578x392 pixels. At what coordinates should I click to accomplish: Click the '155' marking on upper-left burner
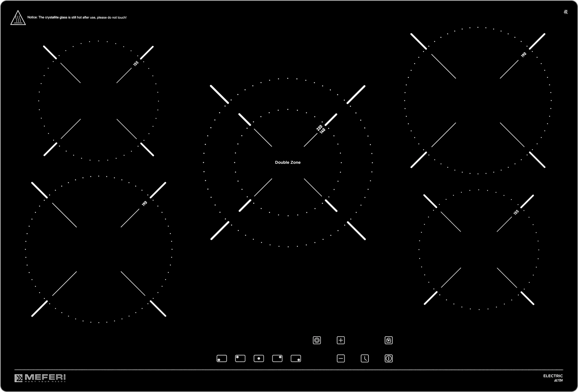(x=136, y=64)
